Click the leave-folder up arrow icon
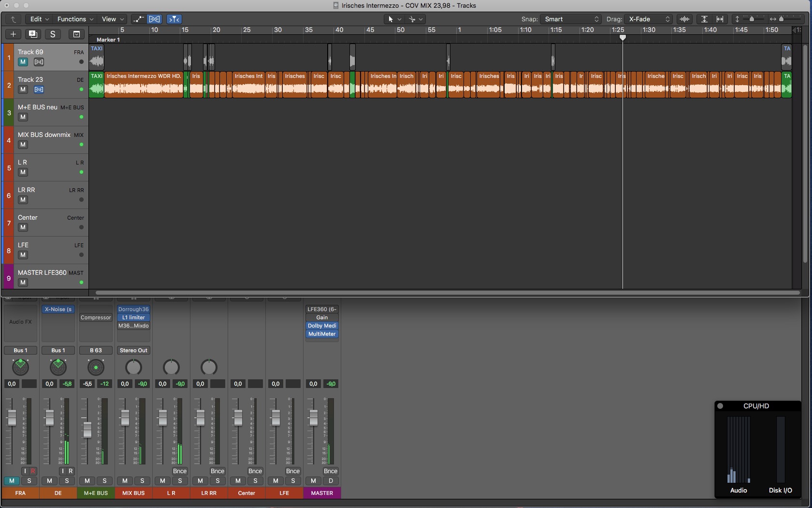Screen dimensions: 812x508 point(14,19)
